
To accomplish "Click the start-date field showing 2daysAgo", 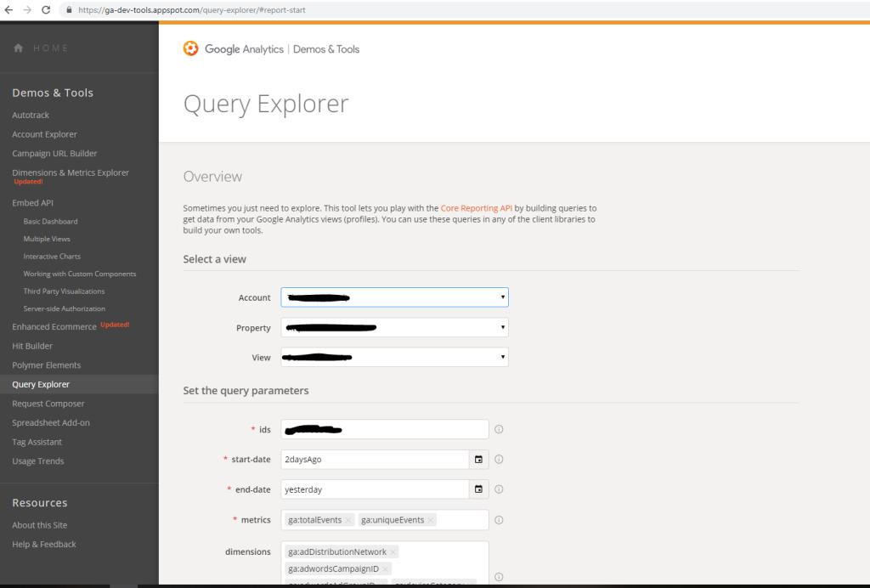I will (375, 460).
